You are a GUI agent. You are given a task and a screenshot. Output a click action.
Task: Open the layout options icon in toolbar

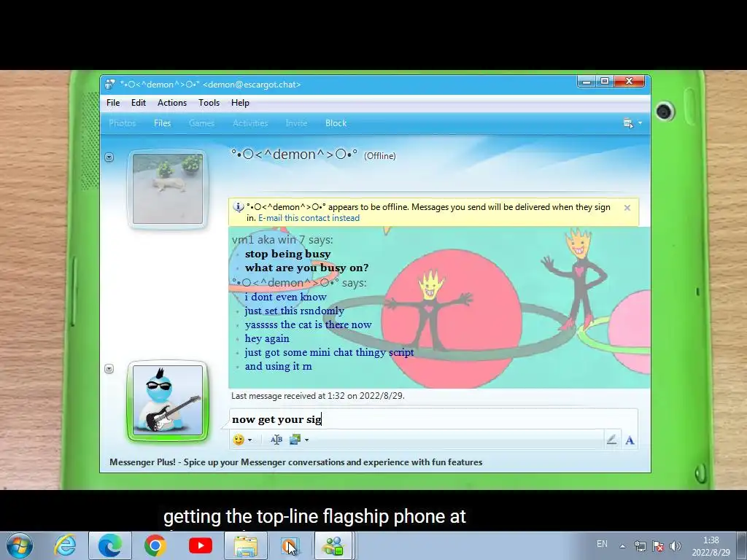click(x=628, y=123)
